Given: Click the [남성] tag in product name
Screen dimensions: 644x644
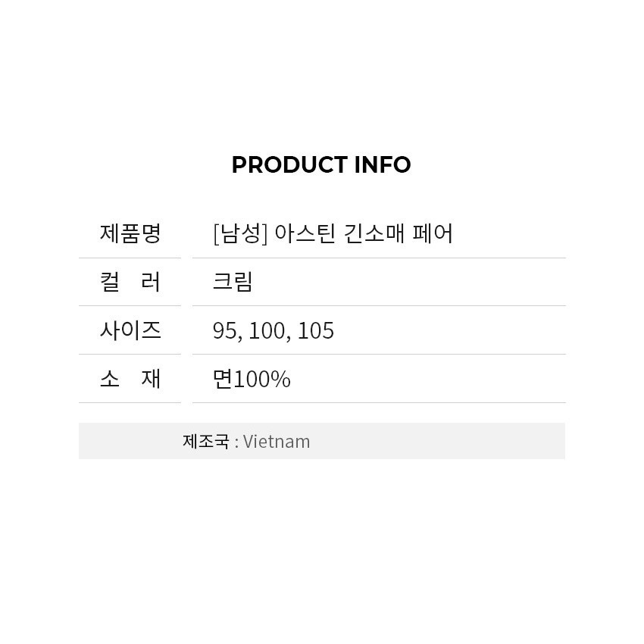Looking at the screenshot, I should click(x=240, y=233).
